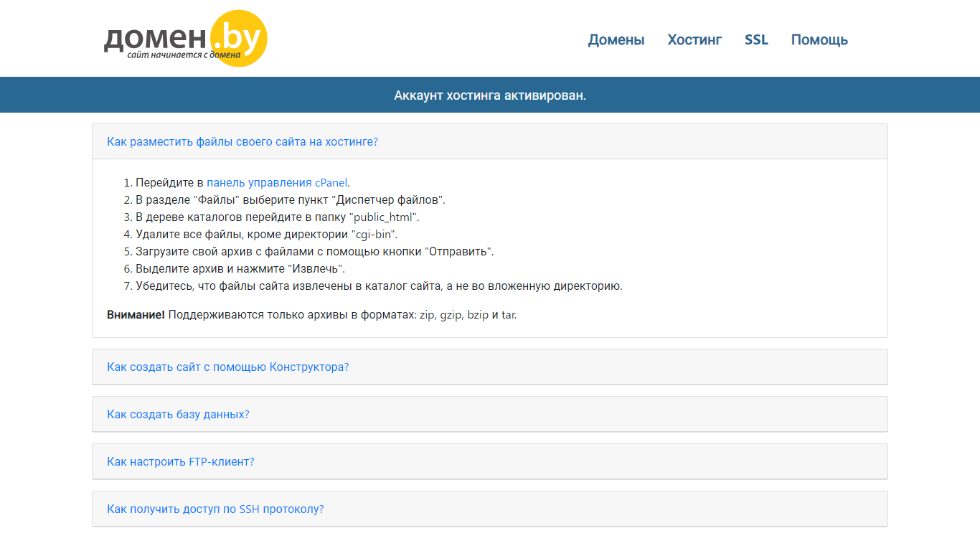Expand 'Как создать сайт с помощью Конструктора?'

[x=228, y=367]
